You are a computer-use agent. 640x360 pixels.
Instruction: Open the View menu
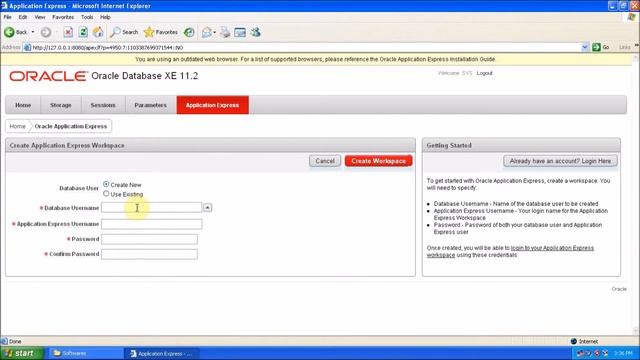40,17
